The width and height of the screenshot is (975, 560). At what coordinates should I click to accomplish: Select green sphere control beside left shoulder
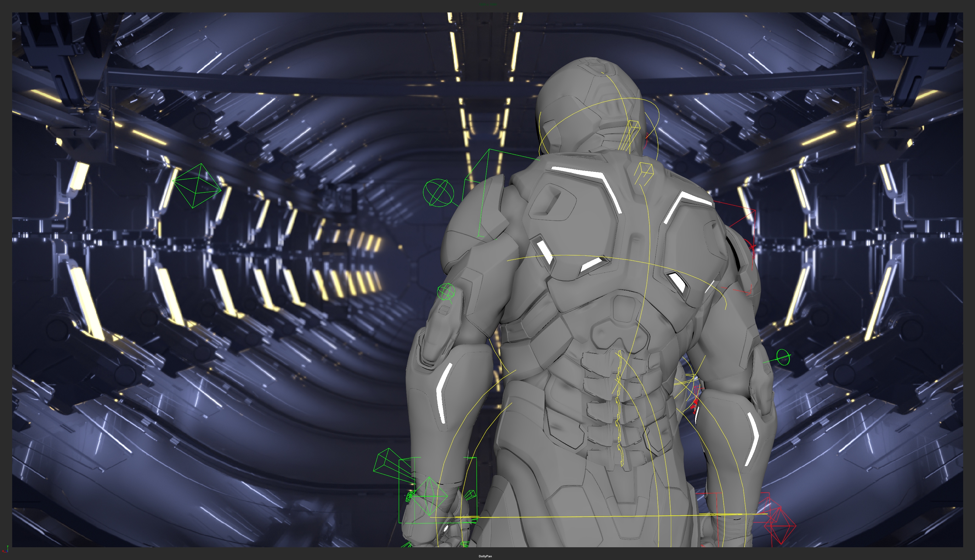tap(438, 193)
